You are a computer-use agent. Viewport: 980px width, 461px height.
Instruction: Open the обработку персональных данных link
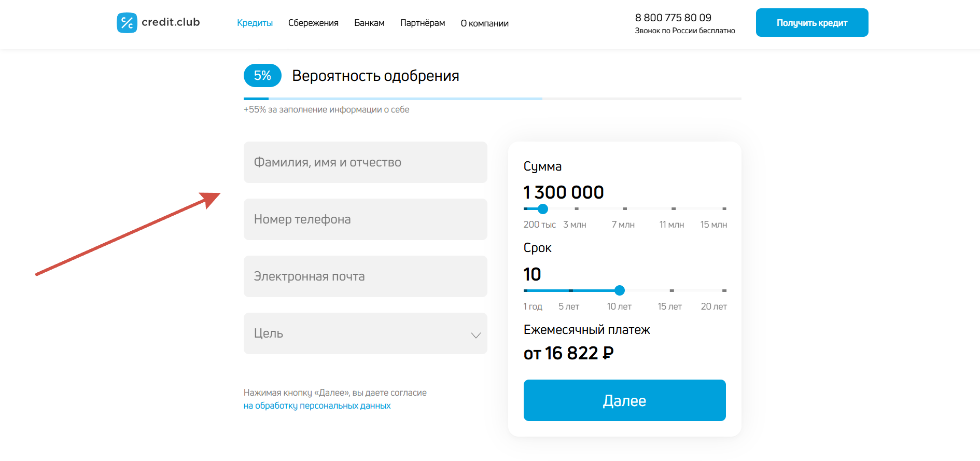click(317, 406)
